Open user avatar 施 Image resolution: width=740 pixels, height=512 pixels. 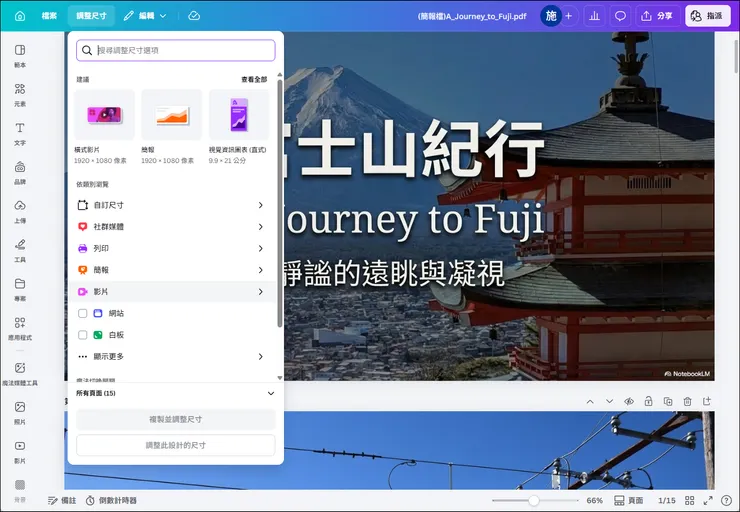[551, 16]
